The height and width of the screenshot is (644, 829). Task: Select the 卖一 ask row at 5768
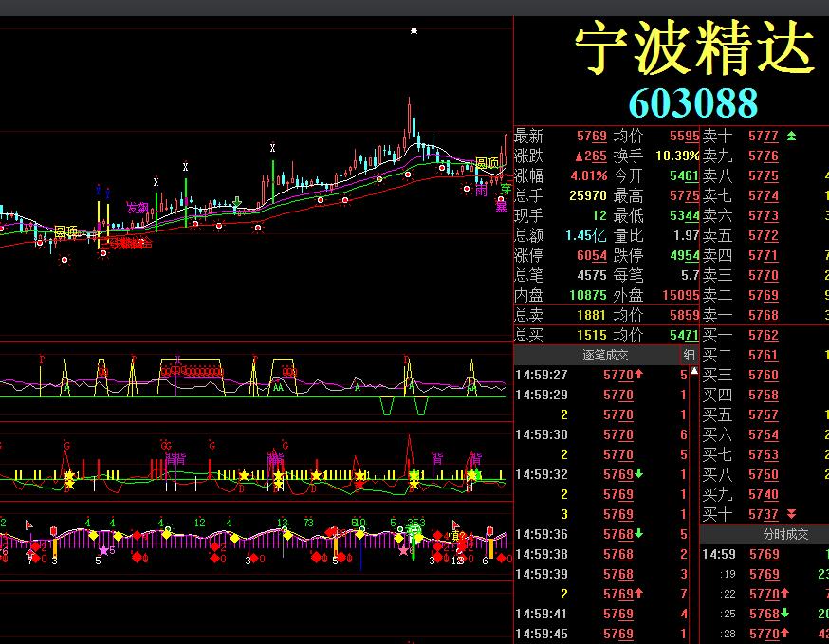tap(765, 315)
